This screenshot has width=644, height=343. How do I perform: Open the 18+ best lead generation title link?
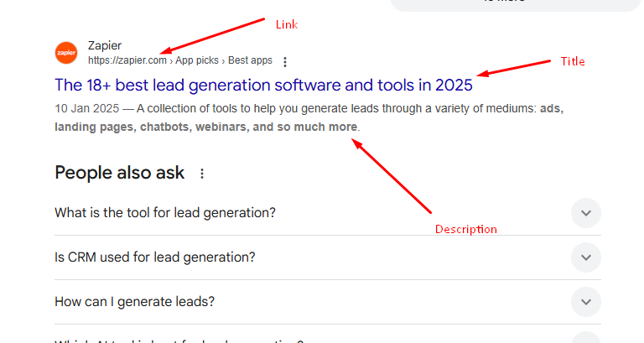pos(263,85)
